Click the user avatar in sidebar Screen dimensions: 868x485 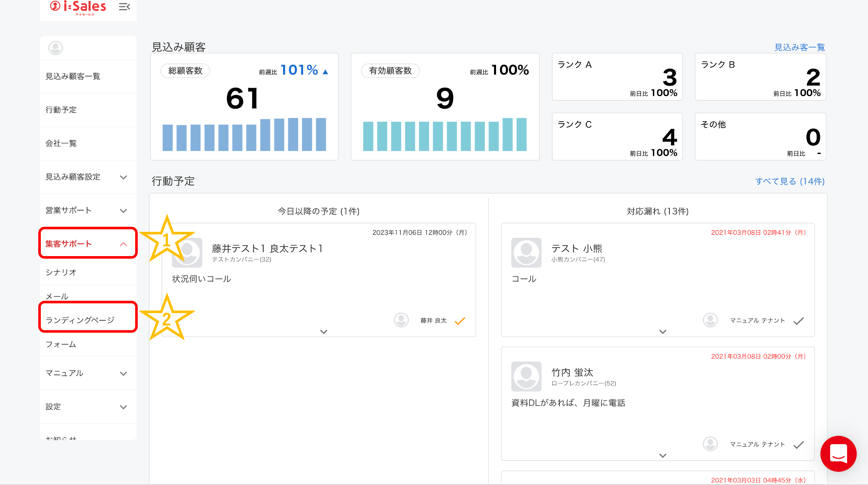click(x=56, y=48)
